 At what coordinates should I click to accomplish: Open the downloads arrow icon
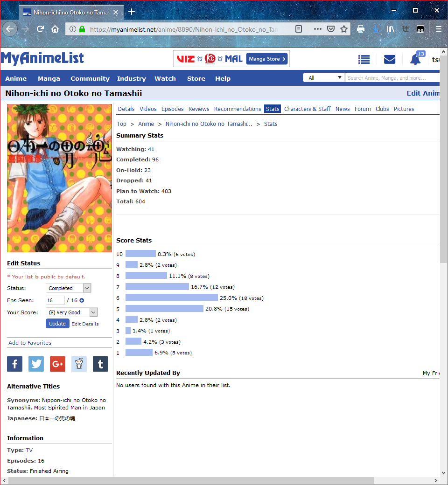pyautogui.click(x=376, y=29)
